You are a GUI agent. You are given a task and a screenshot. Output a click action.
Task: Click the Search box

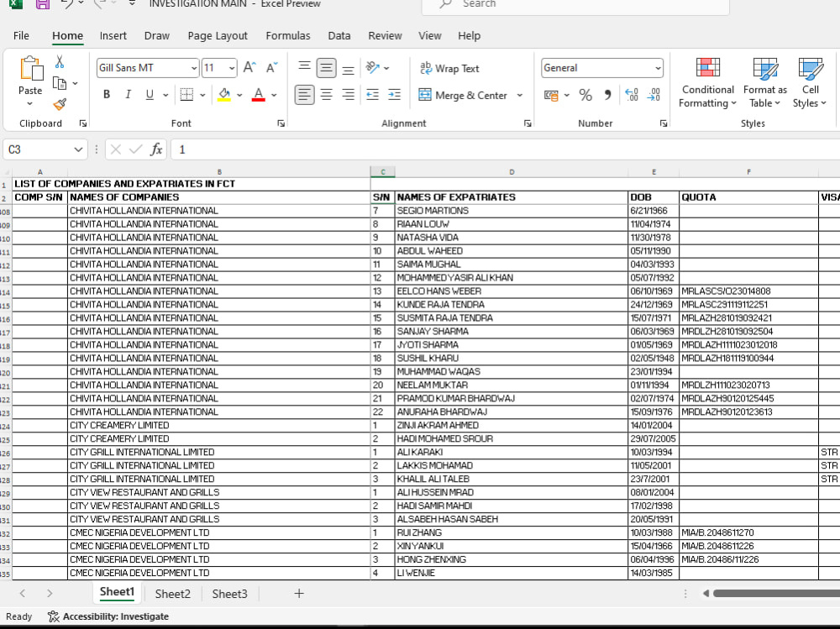tap(576, 5)
